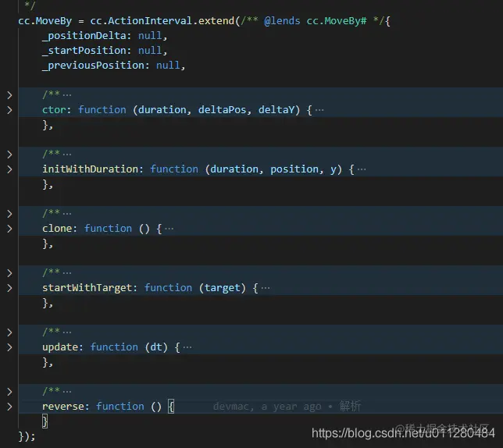Click the highlighted opening brace of reverse
The height and width of the screenshot is (448, 503).
coord(171,407)
